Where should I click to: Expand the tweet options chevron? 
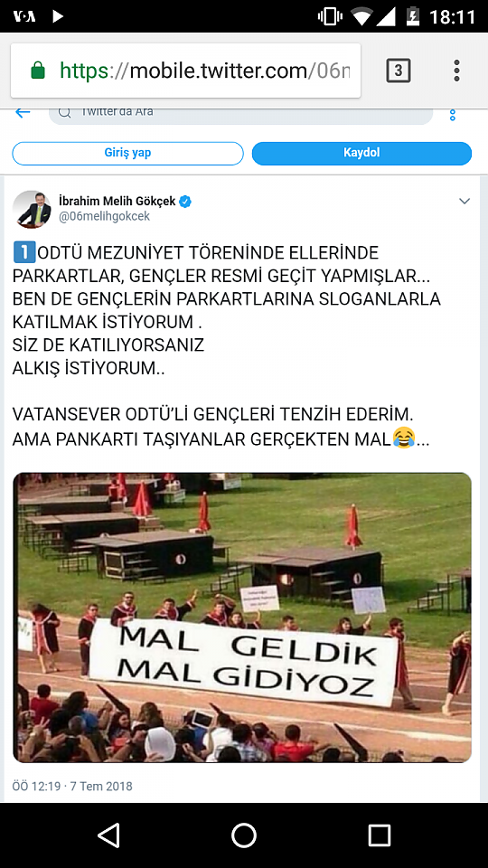click(x=465, y=201)
